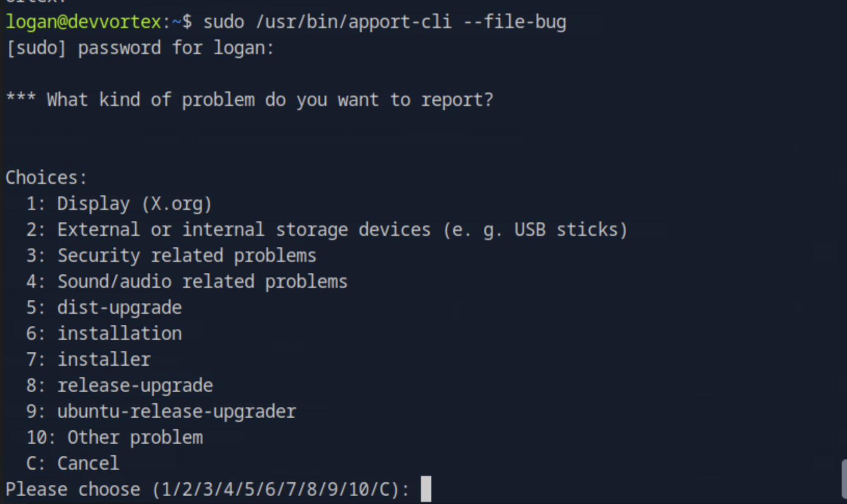This screenshot has width=847, height=504.
Task: Click the "10: Other problem" choice line
Action: [114, 437]
